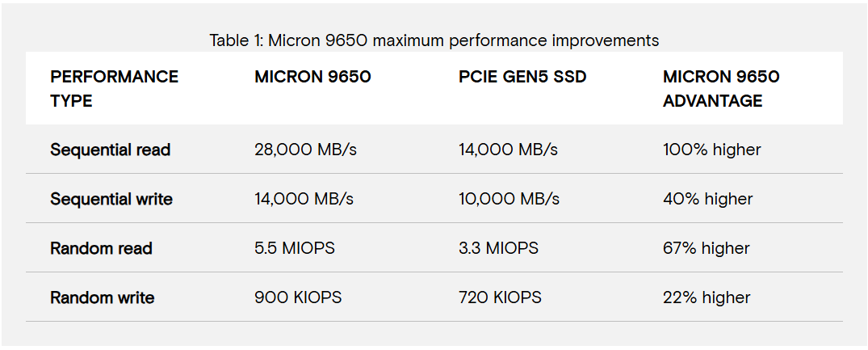
Task: Click the 67% higher cell
Action: (x=706, y=248)
